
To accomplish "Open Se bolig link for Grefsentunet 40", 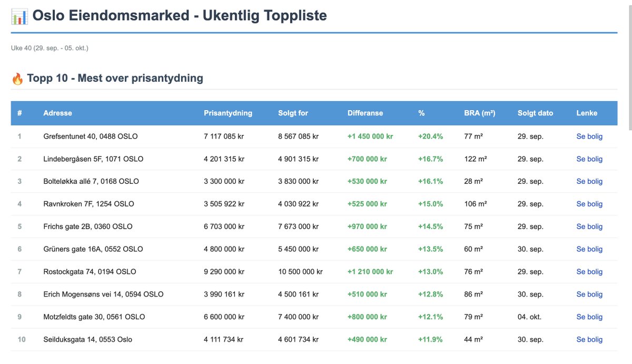I will 589,136.
